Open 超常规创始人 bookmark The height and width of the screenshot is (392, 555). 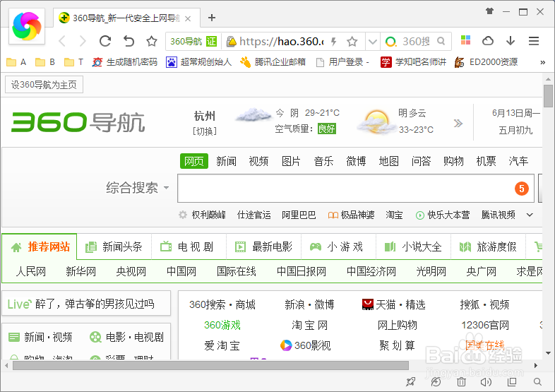pos(198,62)
